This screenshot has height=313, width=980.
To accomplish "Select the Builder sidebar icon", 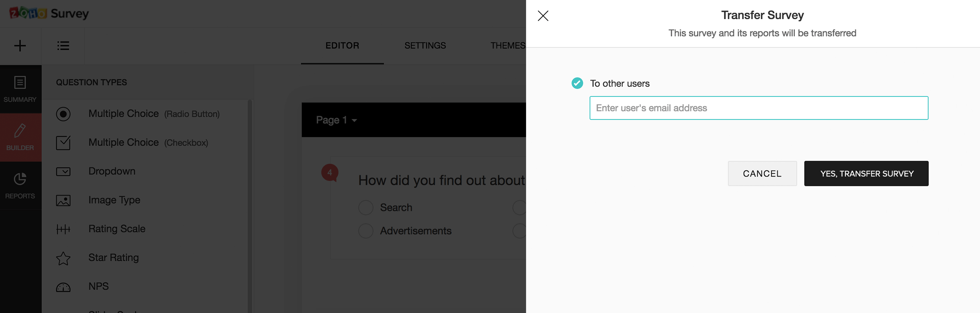I will point(20,137).
